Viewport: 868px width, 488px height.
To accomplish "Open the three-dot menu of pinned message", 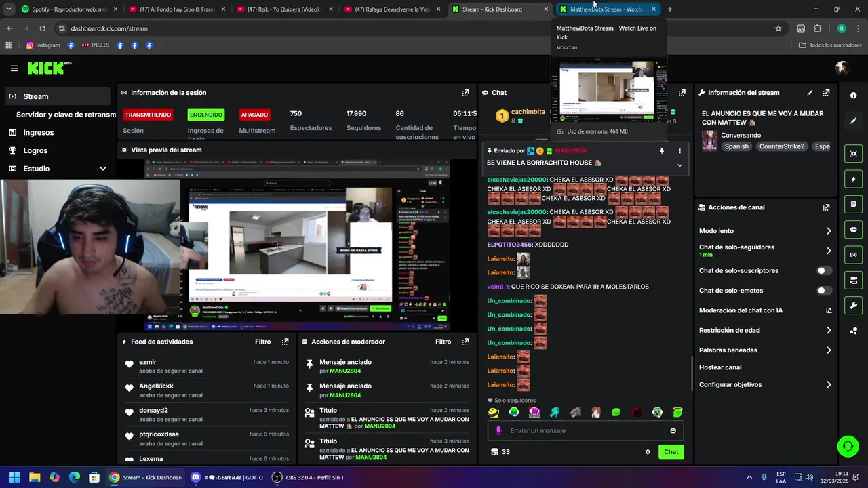I will point(679,151).
